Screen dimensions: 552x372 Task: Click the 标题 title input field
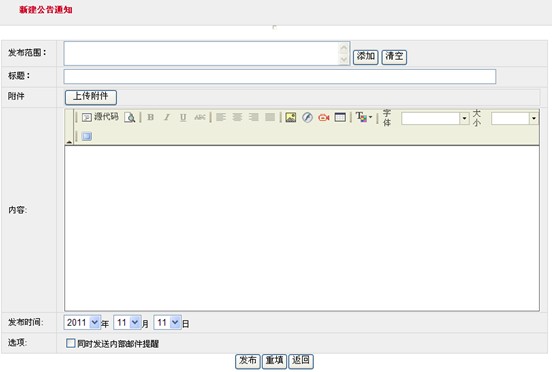pos(280,76)
